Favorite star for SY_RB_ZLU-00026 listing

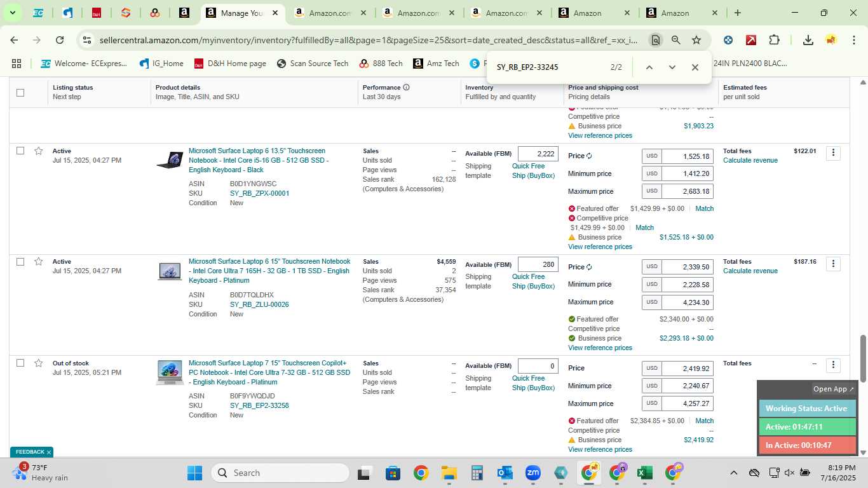coord(39,261)
